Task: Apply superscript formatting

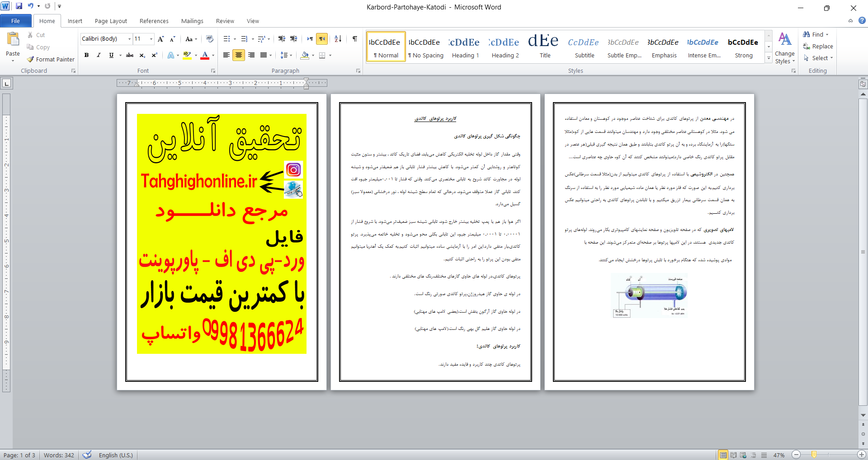Action: 154,55
